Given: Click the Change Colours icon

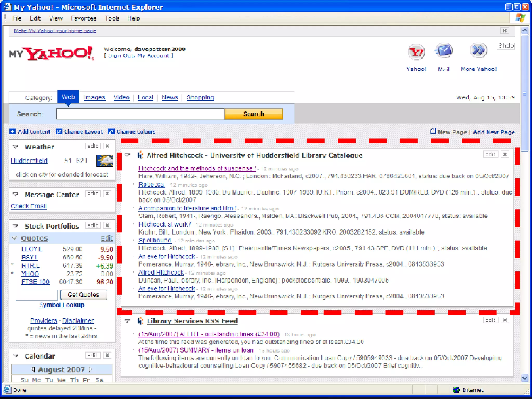Looking at the screenshot, I should pyautogui.click(x=111, y=131).
